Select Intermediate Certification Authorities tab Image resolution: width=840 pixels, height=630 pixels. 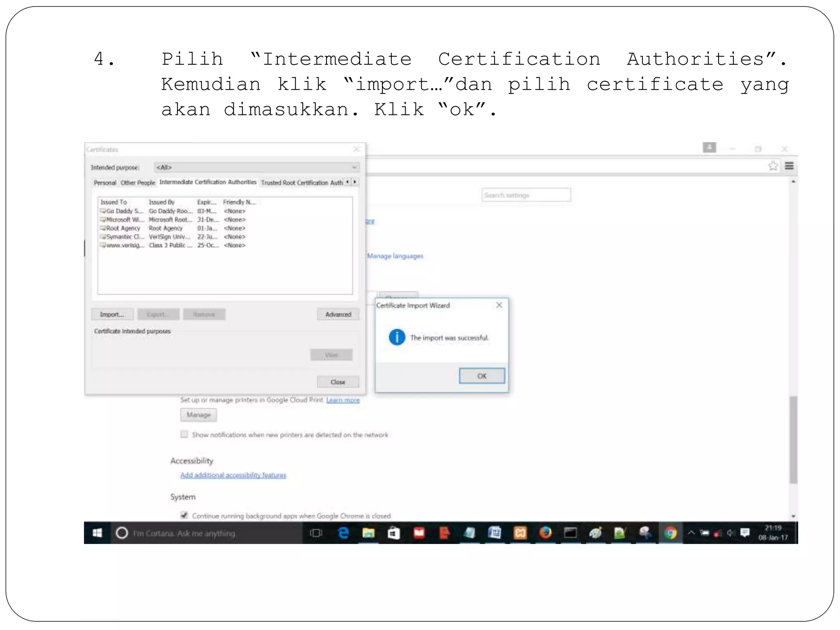(208, 182)
